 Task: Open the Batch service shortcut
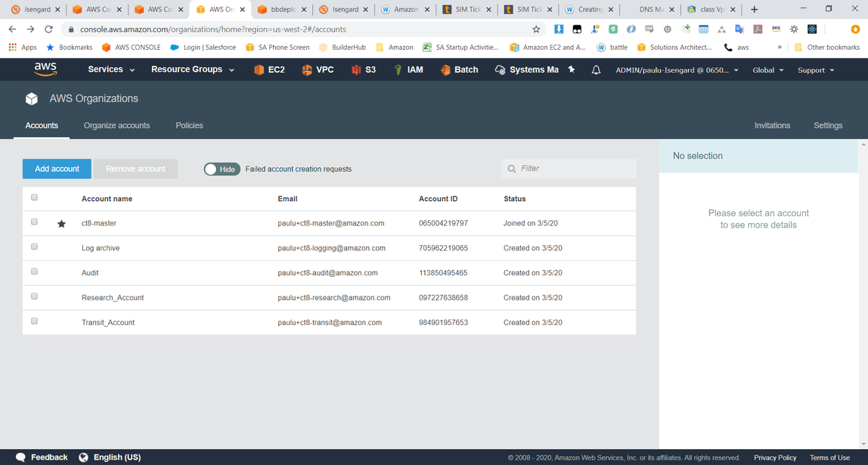tap(459, 70)
